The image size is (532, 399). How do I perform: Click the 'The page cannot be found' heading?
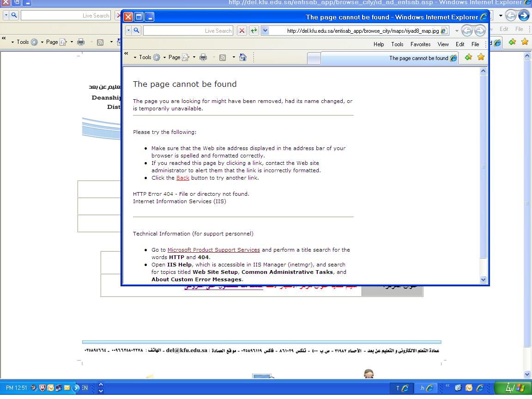tap(185, 84)
